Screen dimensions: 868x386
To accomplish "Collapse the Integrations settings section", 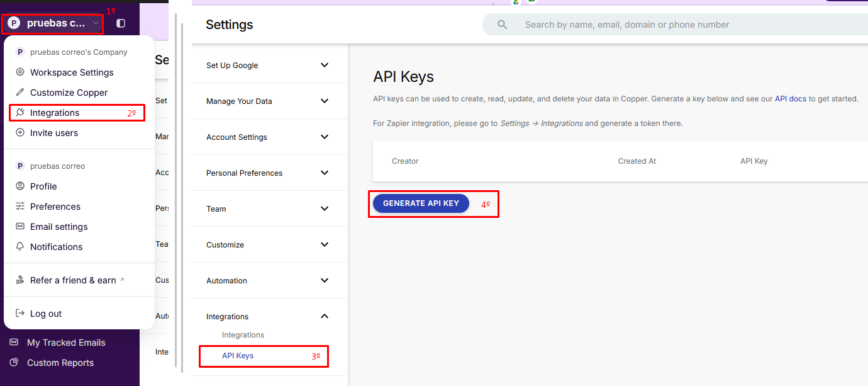I will click(x=325, y=316).
